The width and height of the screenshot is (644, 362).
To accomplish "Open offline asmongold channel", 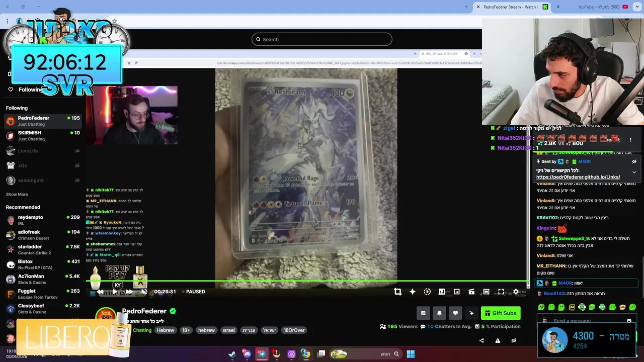I will click(x=43, y=180).
